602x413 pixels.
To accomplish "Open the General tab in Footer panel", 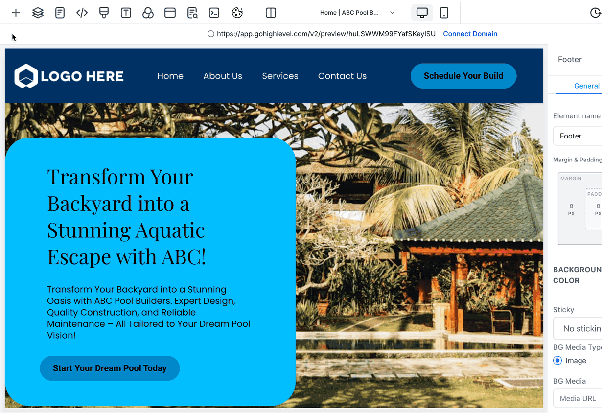I will 586,86.
